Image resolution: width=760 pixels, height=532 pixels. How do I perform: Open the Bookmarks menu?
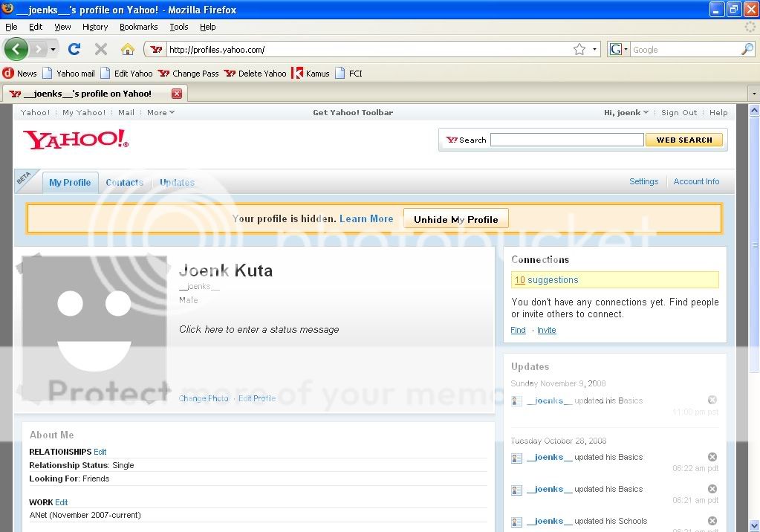tap(139, 27)
